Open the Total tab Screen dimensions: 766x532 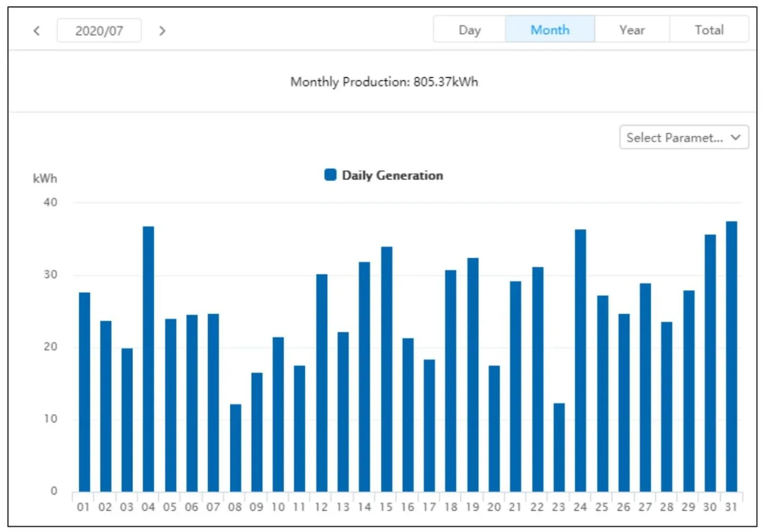[x=709, y=30]
